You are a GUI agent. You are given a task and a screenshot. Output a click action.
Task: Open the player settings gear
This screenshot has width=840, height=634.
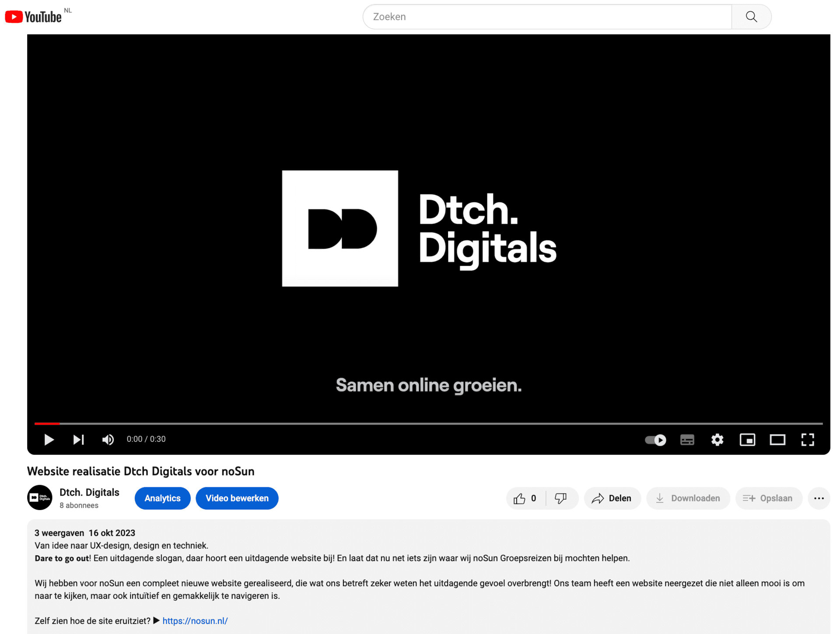(x=717, y=440)
